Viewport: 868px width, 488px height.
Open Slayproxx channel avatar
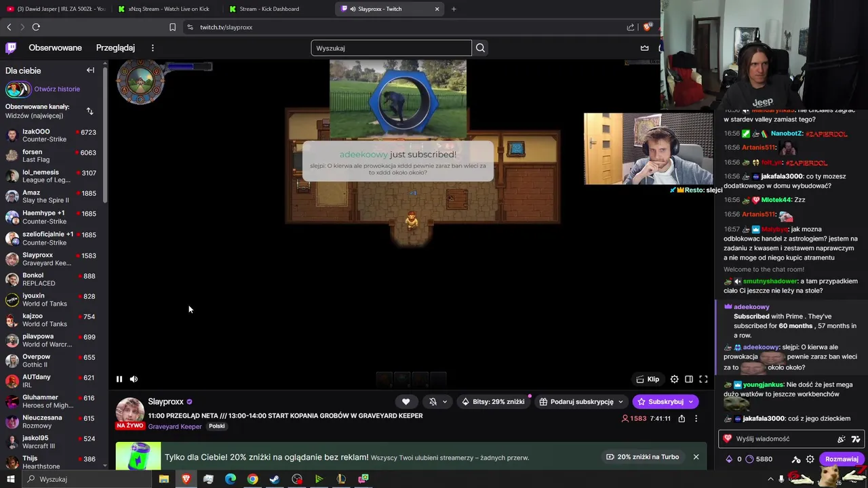[x=130, y=411]
